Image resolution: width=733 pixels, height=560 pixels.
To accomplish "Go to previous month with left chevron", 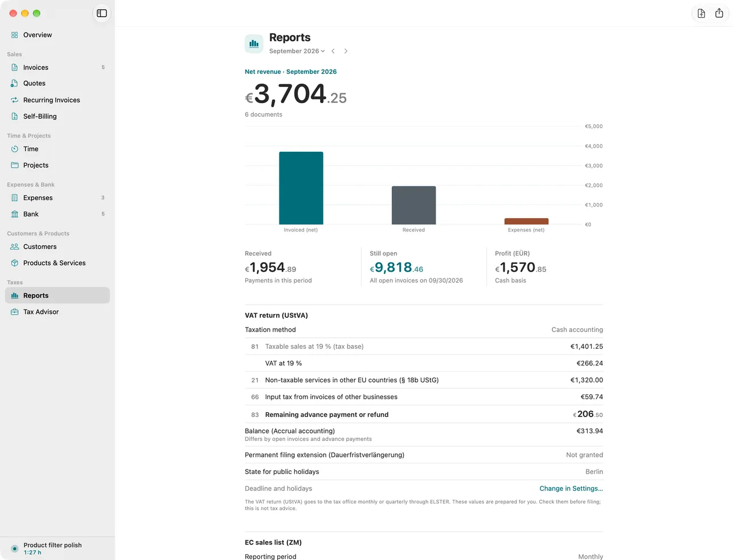I will 333,51.
